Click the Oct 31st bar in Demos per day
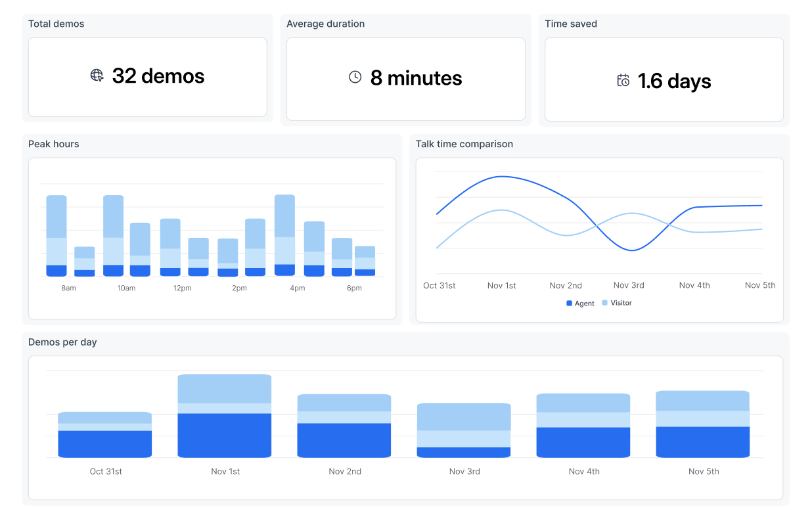 pyautogui.click(x=105, y=435)
